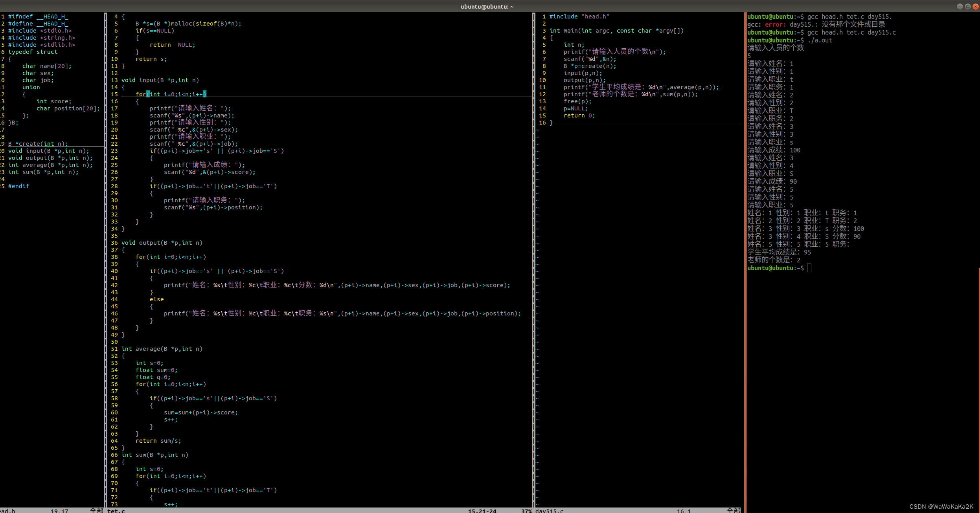Image resolution: width=980 pixels, height=513 pixels.
Task: Place cursor on the void output function definition
Action: (162, 243)
